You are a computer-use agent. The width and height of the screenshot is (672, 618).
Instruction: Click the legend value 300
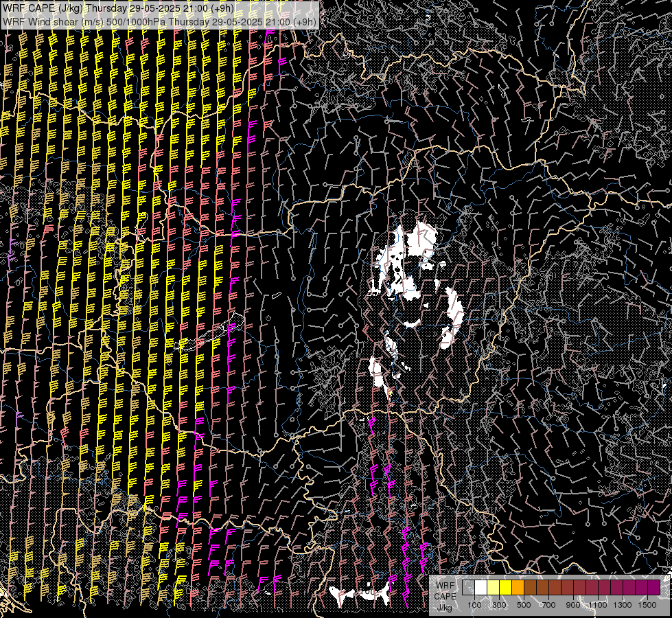(499, 605)
